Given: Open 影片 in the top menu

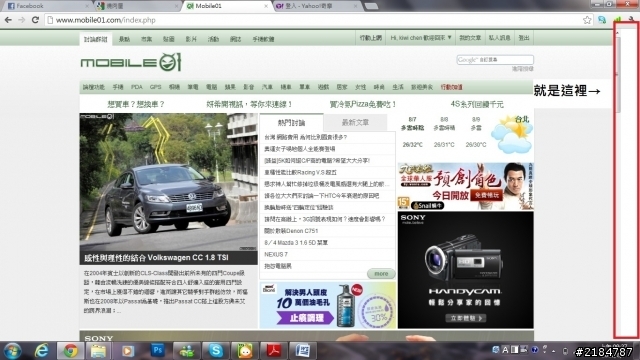Looking at the screenshot, I should tap(191, 39).
